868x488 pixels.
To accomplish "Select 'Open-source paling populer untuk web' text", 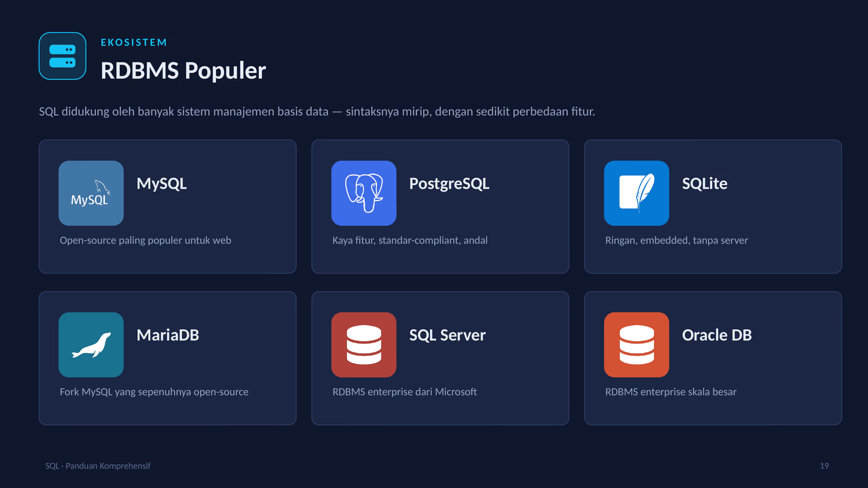I will coord(145,240).
